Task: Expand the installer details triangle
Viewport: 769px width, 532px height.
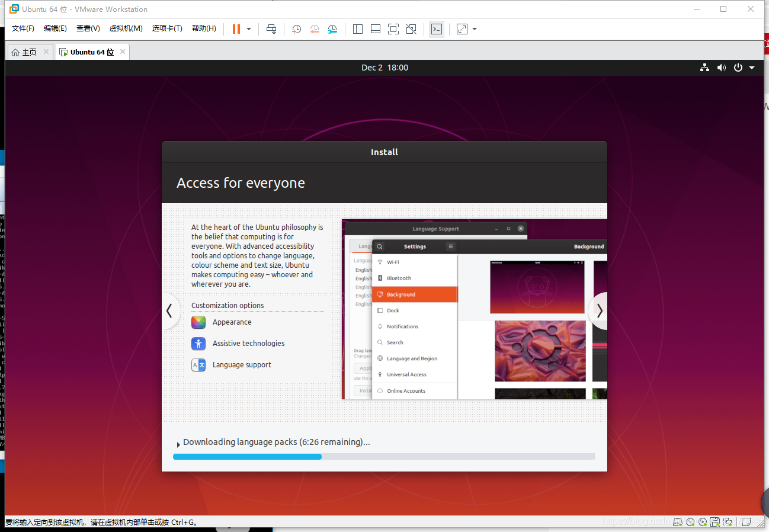Action: tap(178, 444)
